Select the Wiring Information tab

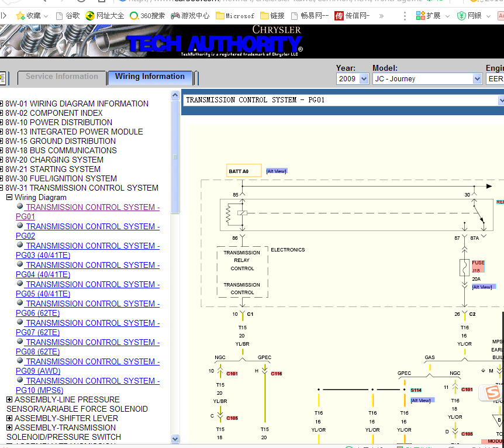[150, 77]
